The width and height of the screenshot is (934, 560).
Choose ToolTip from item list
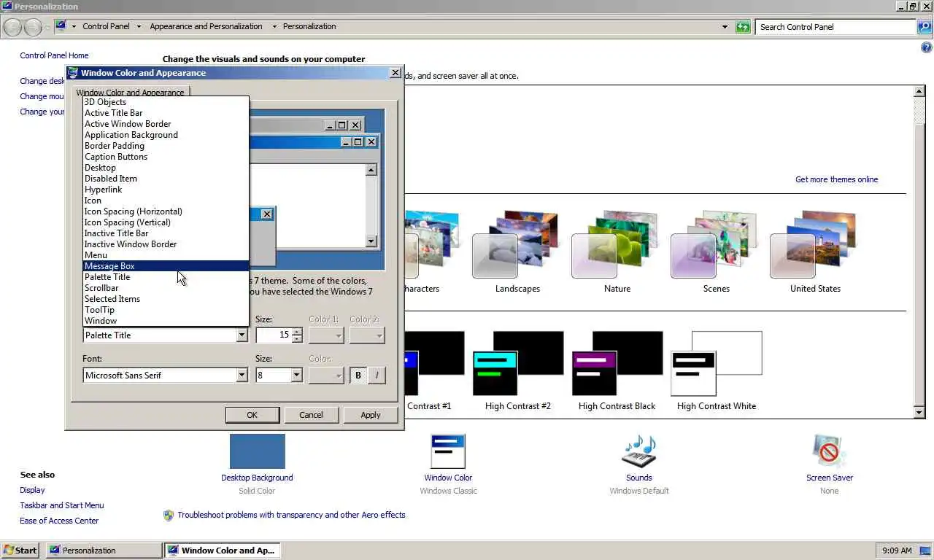click(x=166, y=310)
